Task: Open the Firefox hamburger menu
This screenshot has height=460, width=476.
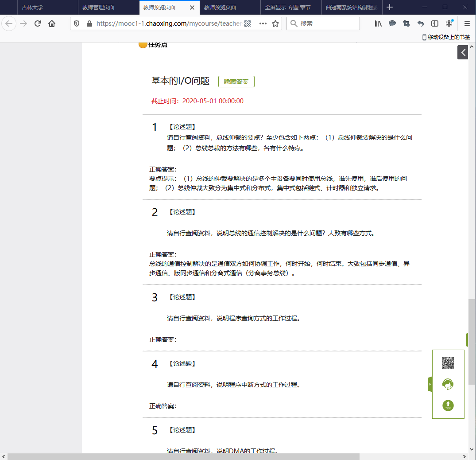Action: coord(467,23)
